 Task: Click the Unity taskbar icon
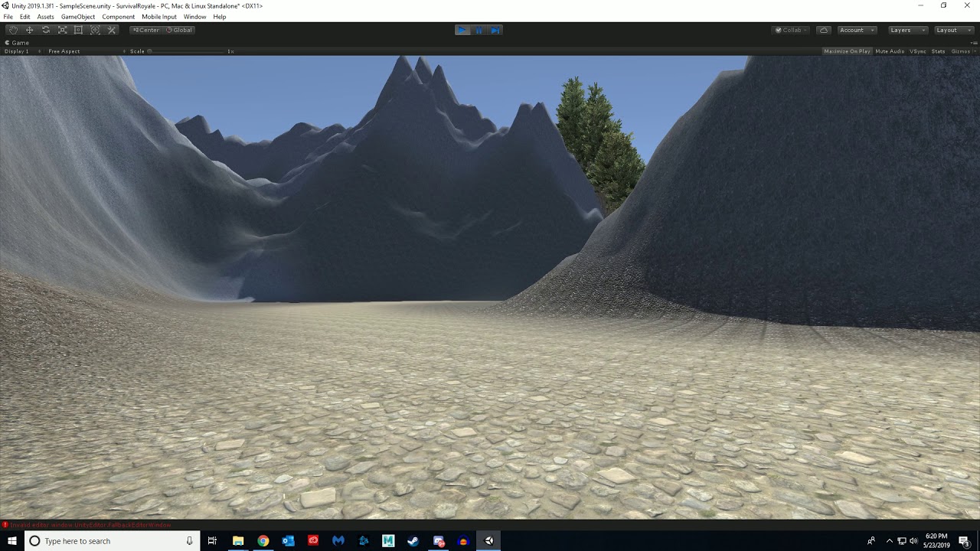coord(488,541)
